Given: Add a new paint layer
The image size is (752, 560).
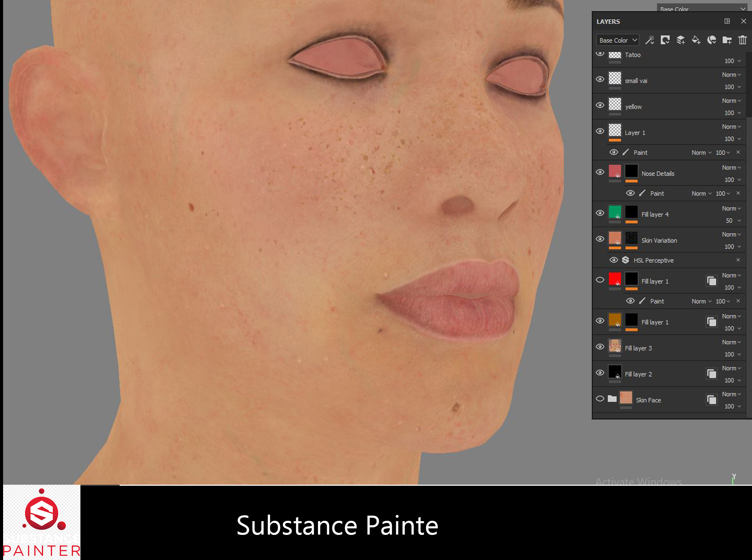Looking at the screenshot, I should coord(681,40).
